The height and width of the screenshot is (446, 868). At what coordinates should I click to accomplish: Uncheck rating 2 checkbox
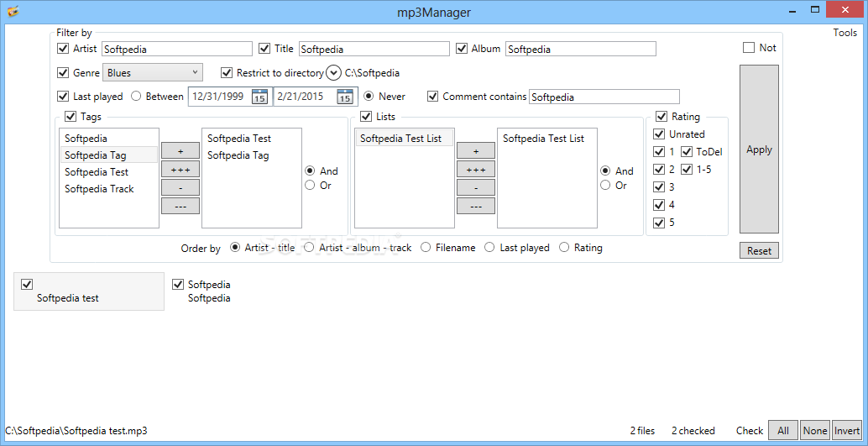click(x=659, y=170)
